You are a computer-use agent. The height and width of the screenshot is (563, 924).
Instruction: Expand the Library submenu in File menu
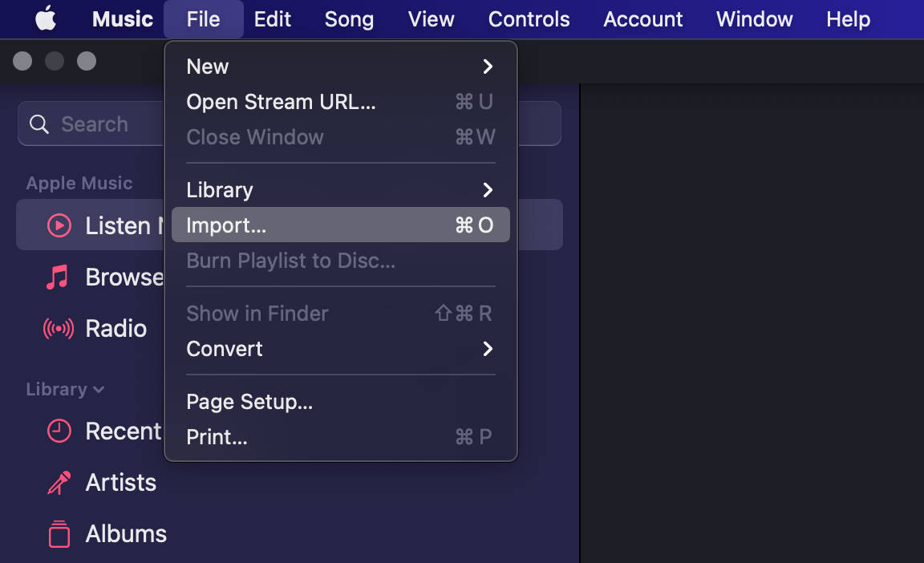(341, 189)
